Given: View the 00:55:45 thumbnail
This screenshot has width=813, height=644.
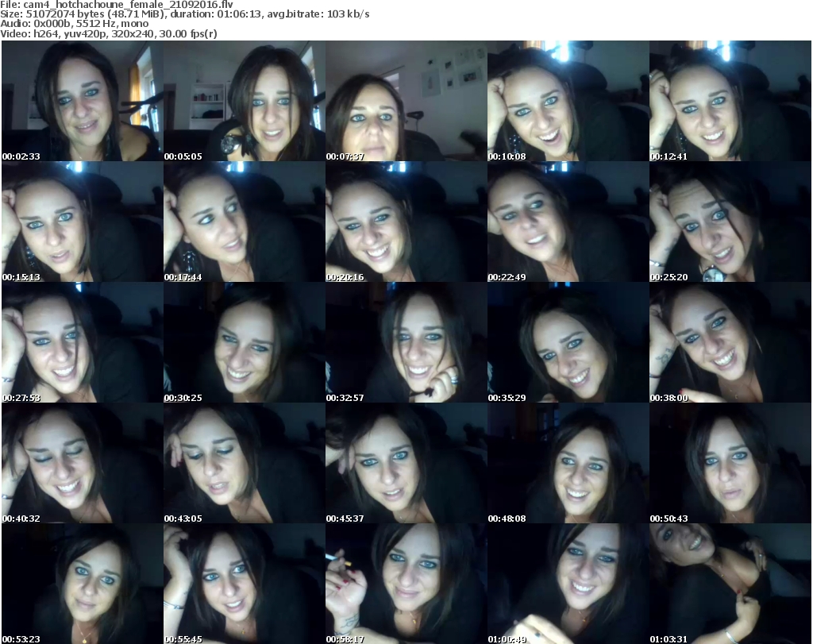Looking at the screenshot, I should click(x=245, y=584).
